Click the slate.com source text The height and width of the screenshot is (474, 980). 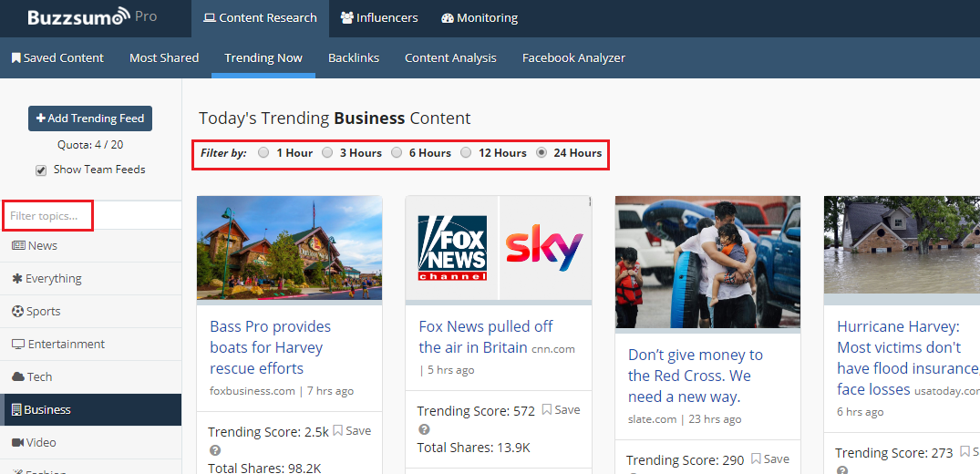tap(653, 419)
